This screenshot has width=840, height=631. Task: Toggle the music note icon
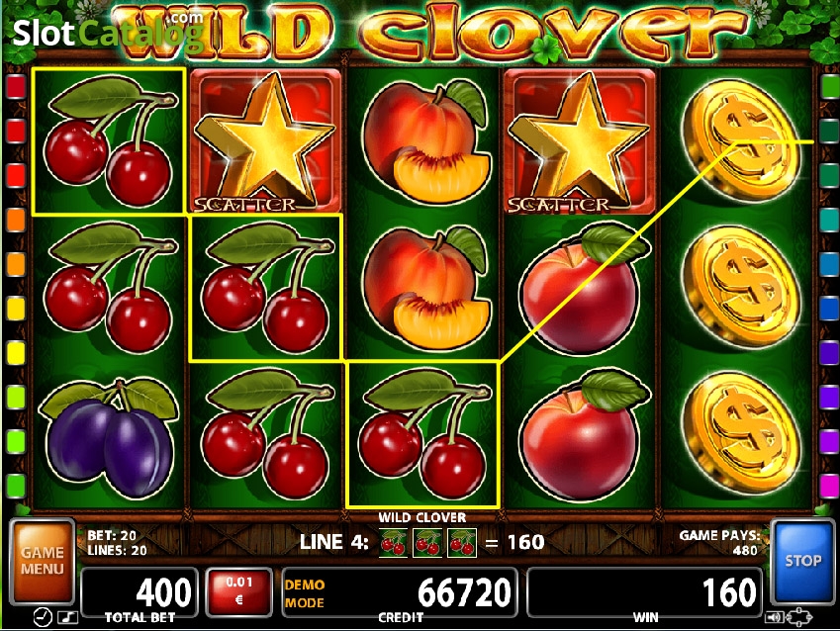[x=67, y=617]
